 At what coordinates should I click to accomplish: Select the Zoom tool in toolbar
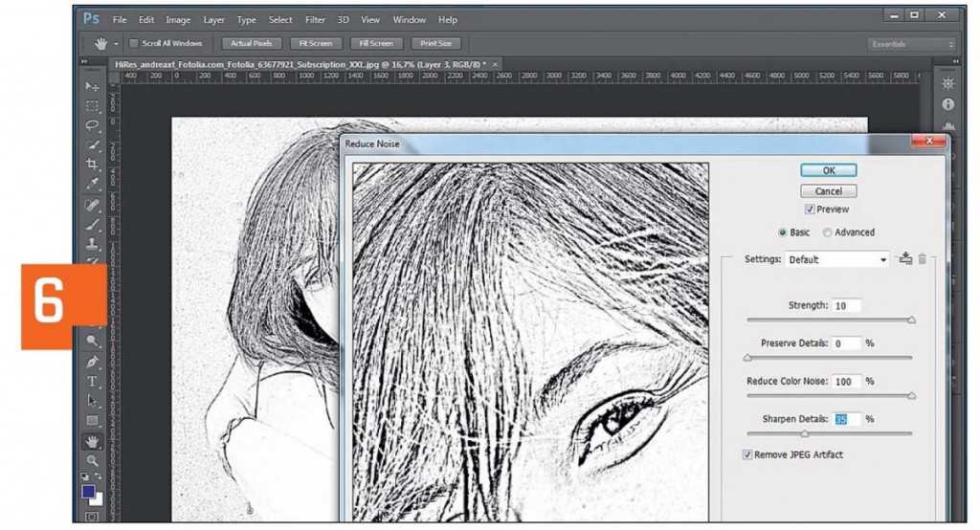[x=93, y=460]
